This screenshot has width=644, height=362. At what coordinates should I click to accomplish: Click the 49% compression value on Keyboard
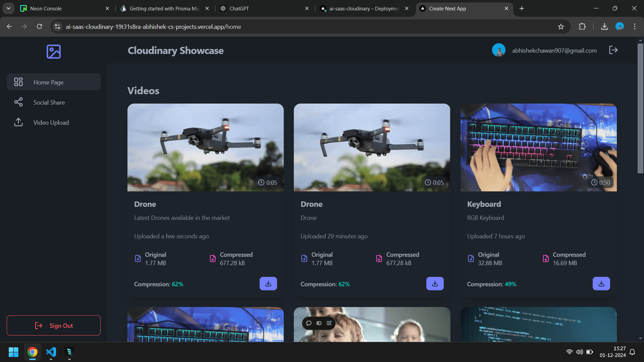point(511,284)
